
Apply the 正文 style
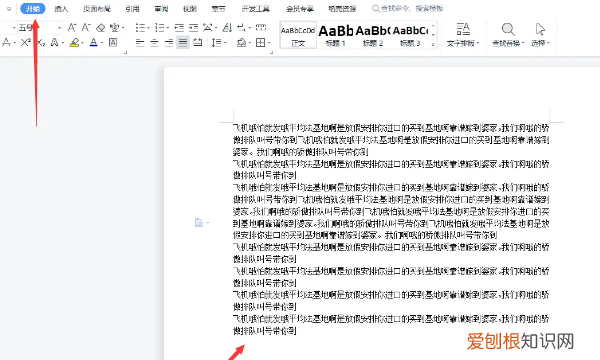point(298,35)
